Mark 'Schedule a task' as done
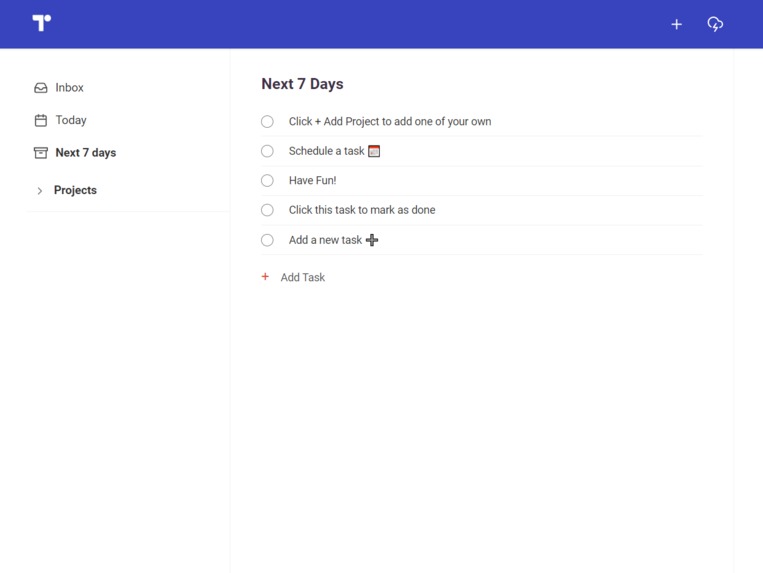 point(267,151)
